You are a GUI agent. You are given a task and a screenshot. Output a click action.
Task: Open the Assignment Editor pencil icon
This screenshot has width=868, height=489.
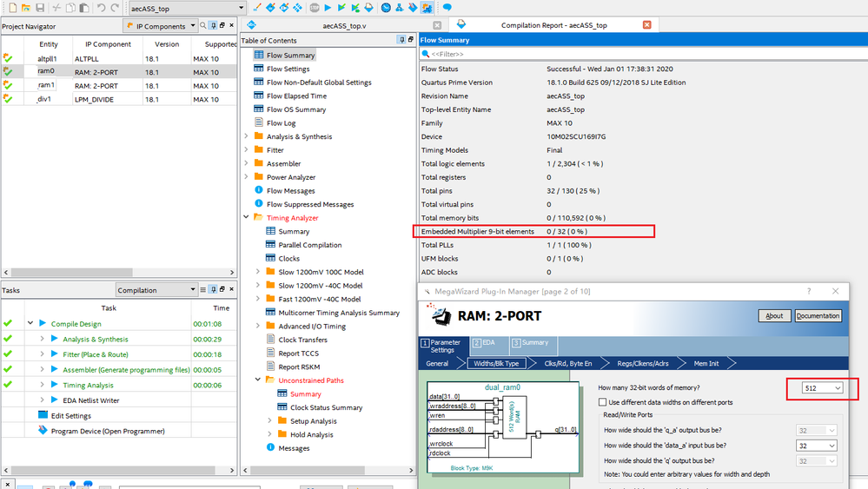click(257, 8)
